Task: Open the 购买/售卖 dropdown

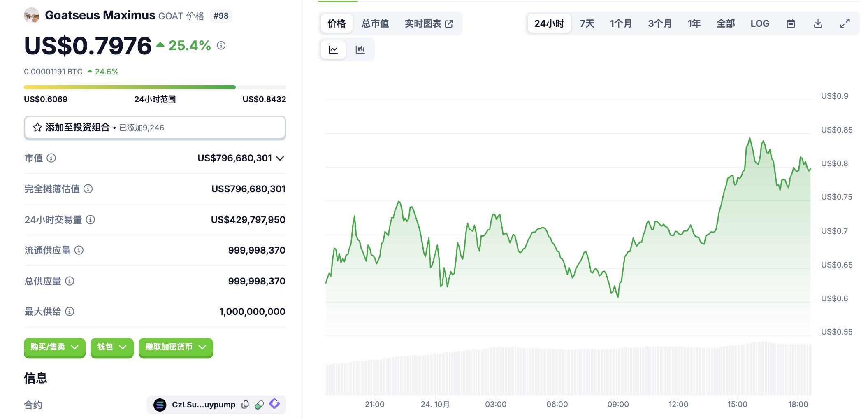Action: point(54,347)
